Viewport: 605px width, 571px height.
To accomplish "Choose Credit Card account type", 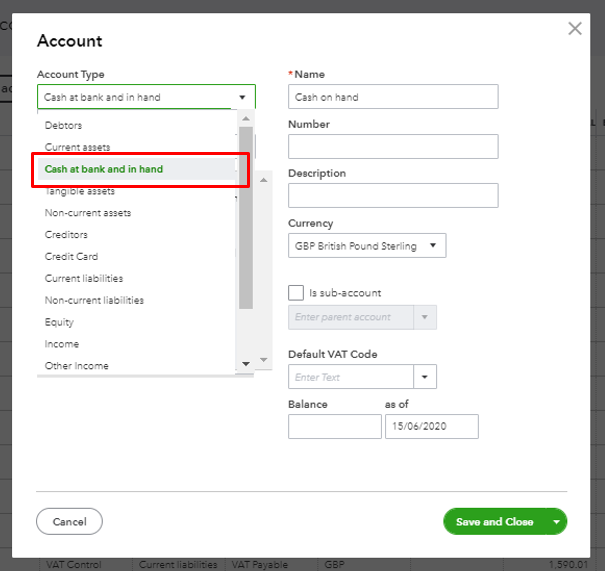I will click(x=71, y=257).
